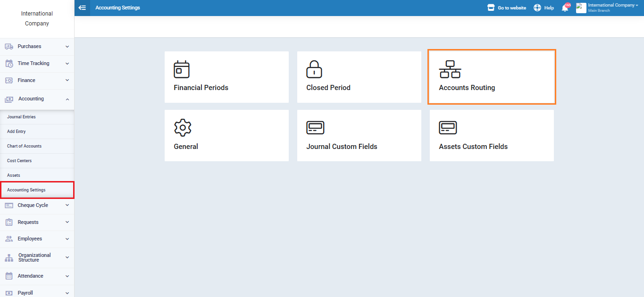Open the International Company account dropdown
The height and width of the screenshot is (297, 644).
(613, 6)
